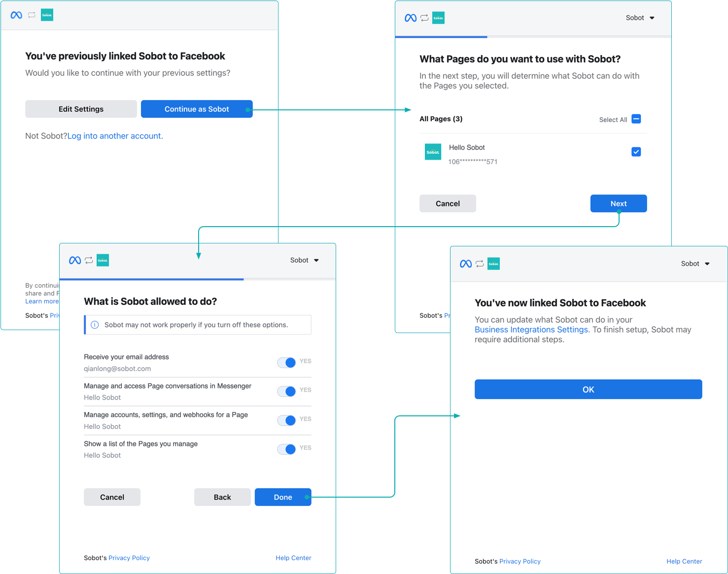The image size is (728, 574).
Task: Open Business Integrations Settings link
Action: click(531, 330)
